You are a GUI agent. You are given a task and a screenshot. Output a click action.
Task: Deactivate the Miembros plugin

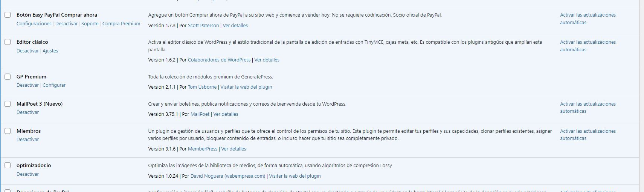[27, 139]
